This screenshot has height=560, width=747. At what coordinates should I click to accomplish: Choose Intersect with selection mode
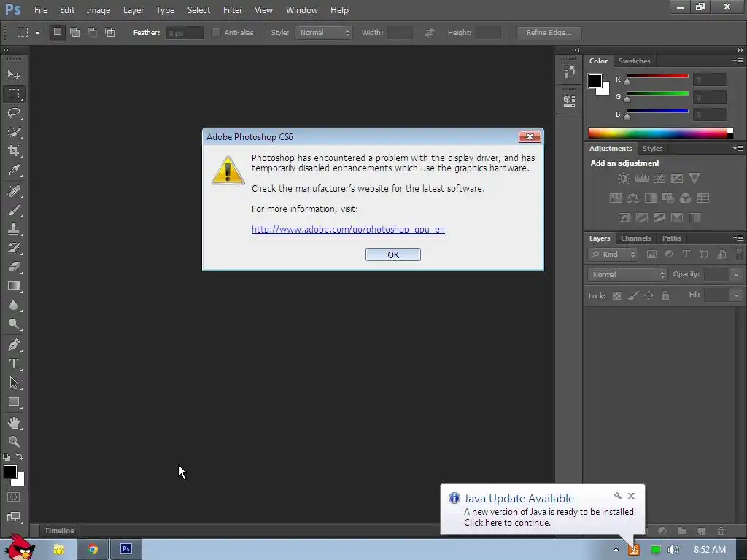coord(109,32)
